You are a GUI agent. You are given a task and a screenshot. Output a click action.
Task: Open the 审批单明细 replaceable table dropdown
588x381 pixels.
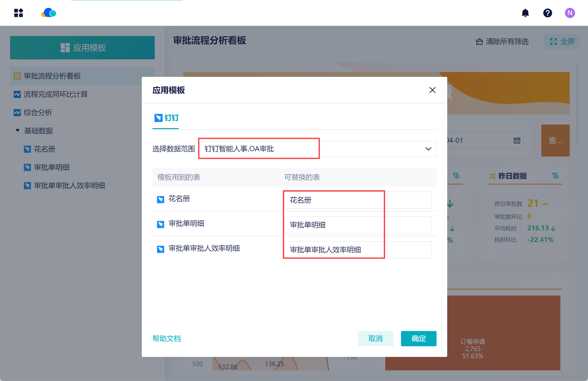click(x=357, y=225)
